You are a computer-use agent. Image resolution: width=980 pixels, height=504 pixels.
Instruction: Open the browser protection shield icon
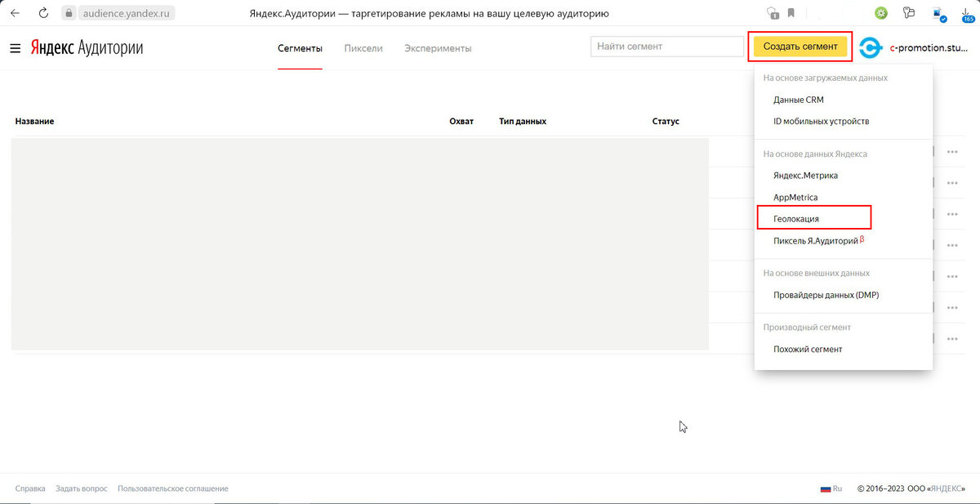click(x=773, y=13)
